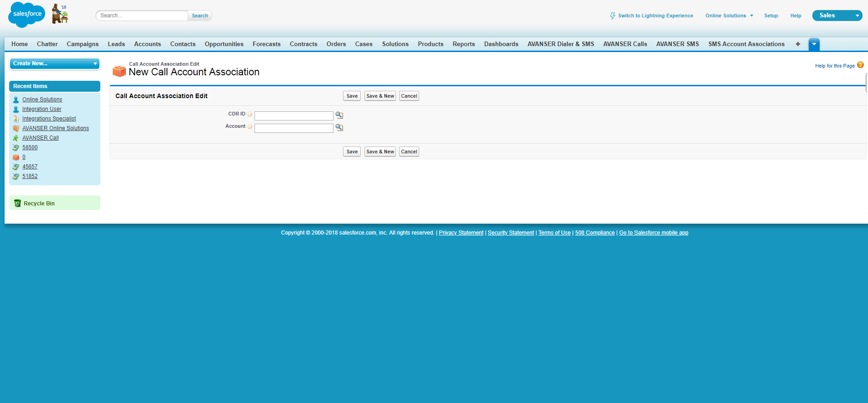
Task: Go to the Chatter tab
Action: (47, 44)
